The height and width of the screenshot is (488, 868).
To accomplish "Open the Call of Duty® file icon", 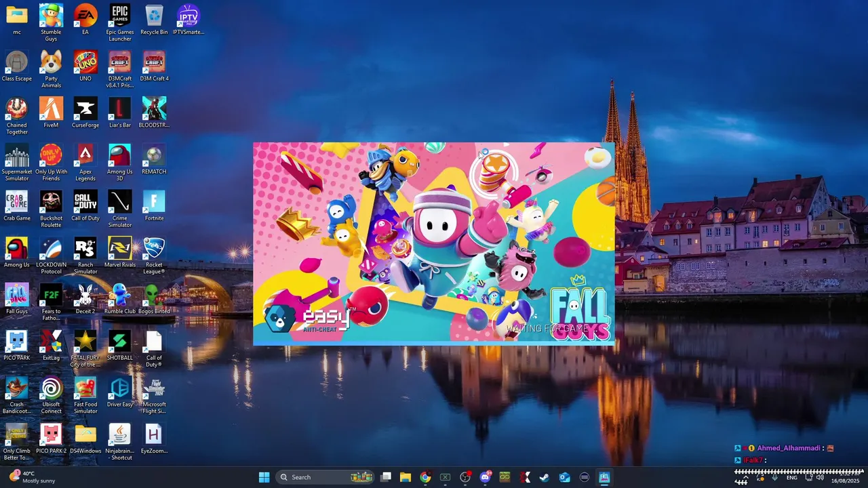I will click(154, 350).
